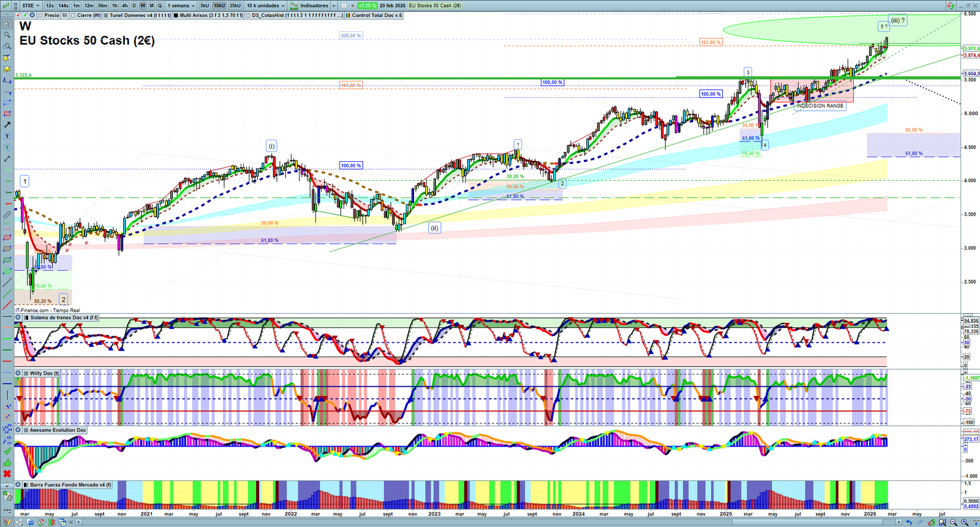Open the 10 k unidades dropdown
This screenshot has width=980, height=527.
[266, 6]
